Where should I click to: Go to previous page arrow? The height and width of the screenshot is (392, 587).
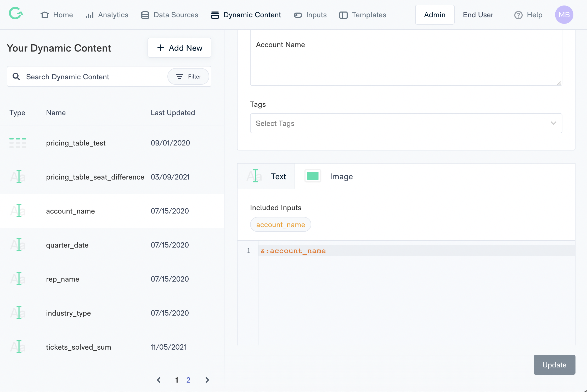coord(159,380)
